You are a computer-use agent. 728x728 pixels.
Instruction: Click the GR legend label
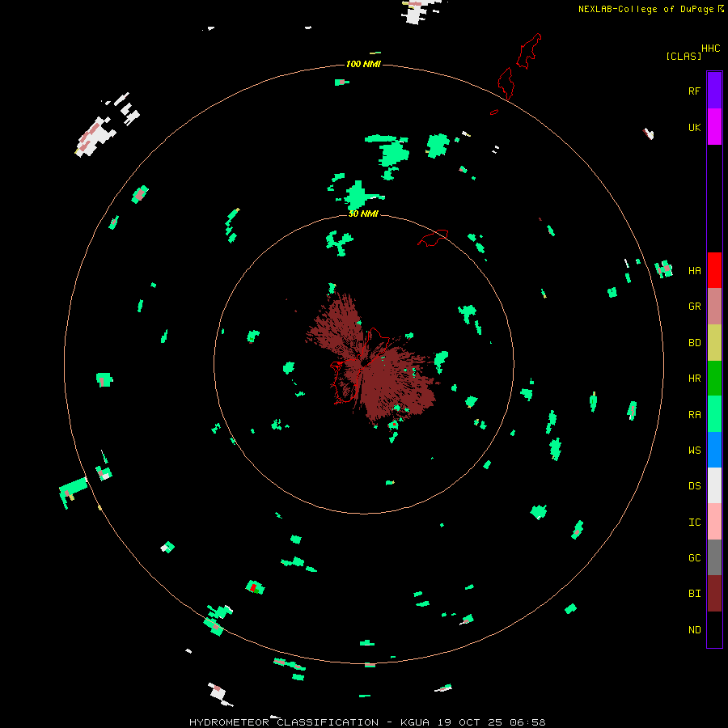694,307
